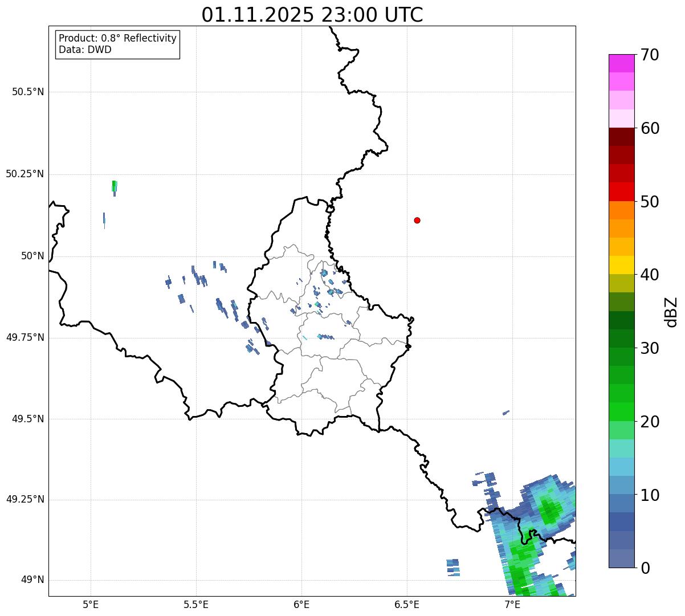Click the large green rain cell near 49.2°N 7.2°E
This screenshot has height=616, width=685.
550,509
